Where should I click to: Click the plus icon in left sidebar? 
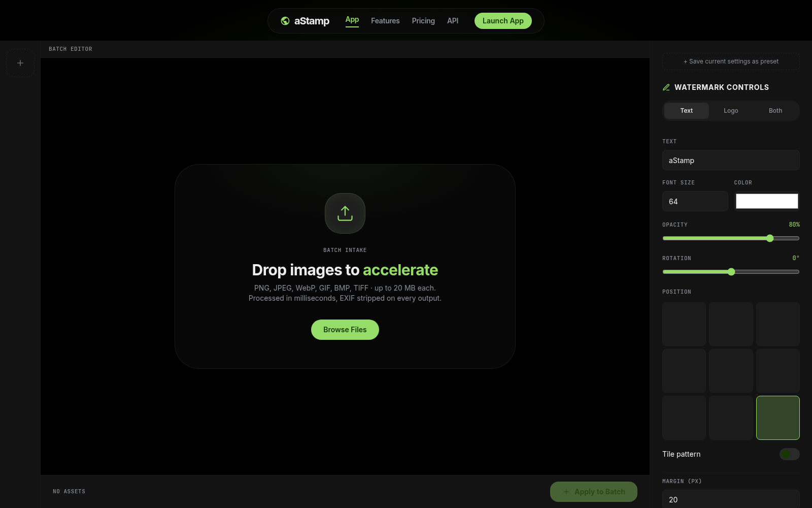20,63
